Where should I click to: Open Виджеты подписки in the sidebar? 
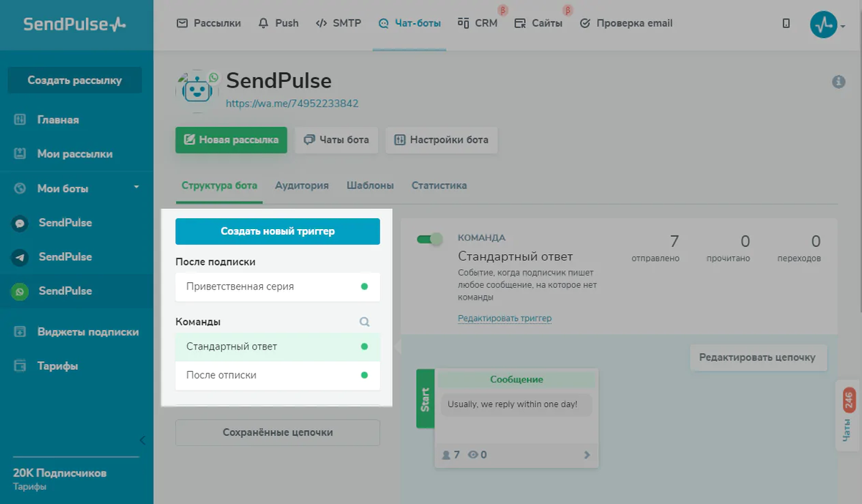point(88,332)
